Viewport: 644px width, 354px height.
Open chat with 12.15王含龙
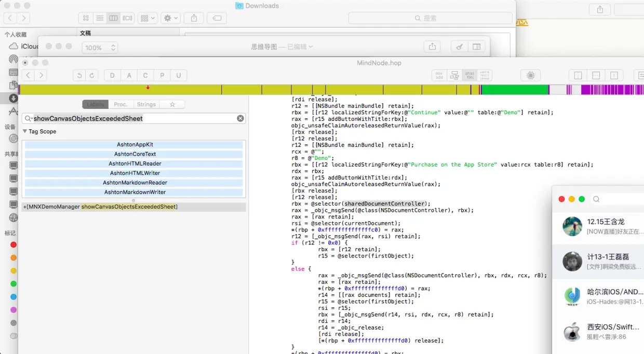coord(598,226)
